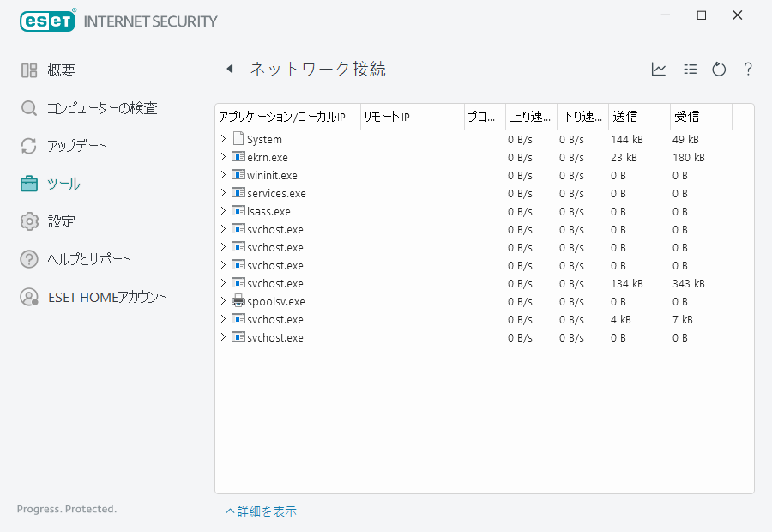
Task: Click the ekrn.exe application icon
Action: point(238,157)
